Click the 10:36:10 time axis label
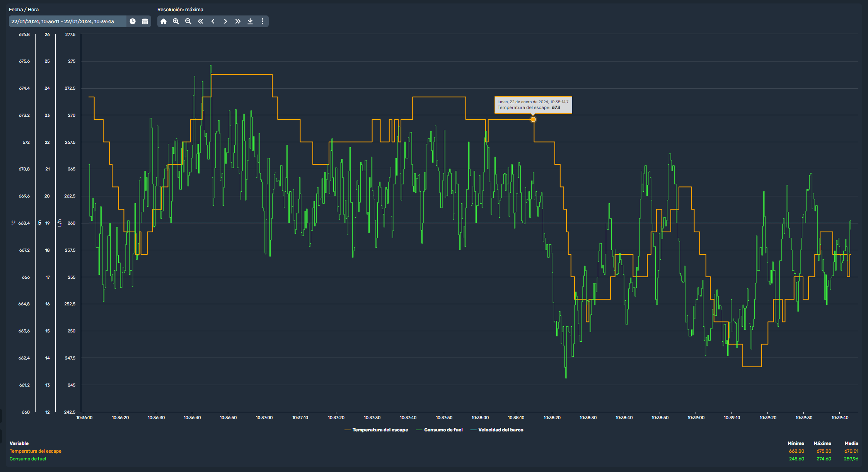Viewport: 868px width, 472px height. tap(84, 417)
